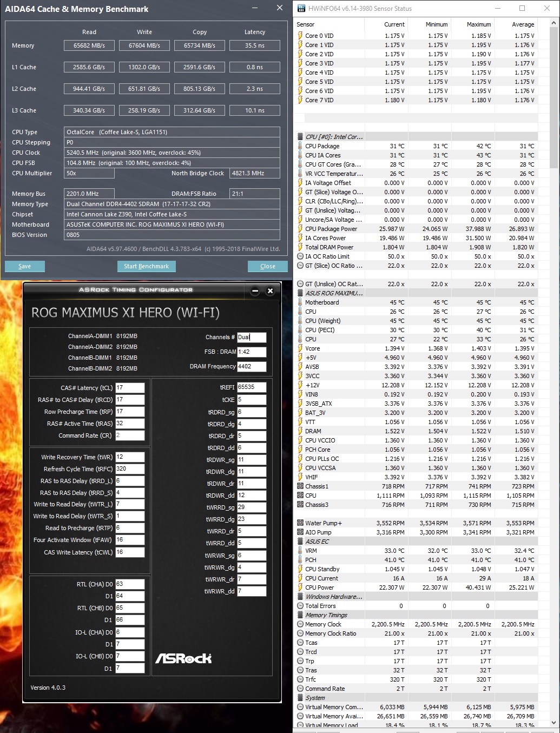Click the Save button in AIDA64
The image size is (560, 733).
pos(25,266)
